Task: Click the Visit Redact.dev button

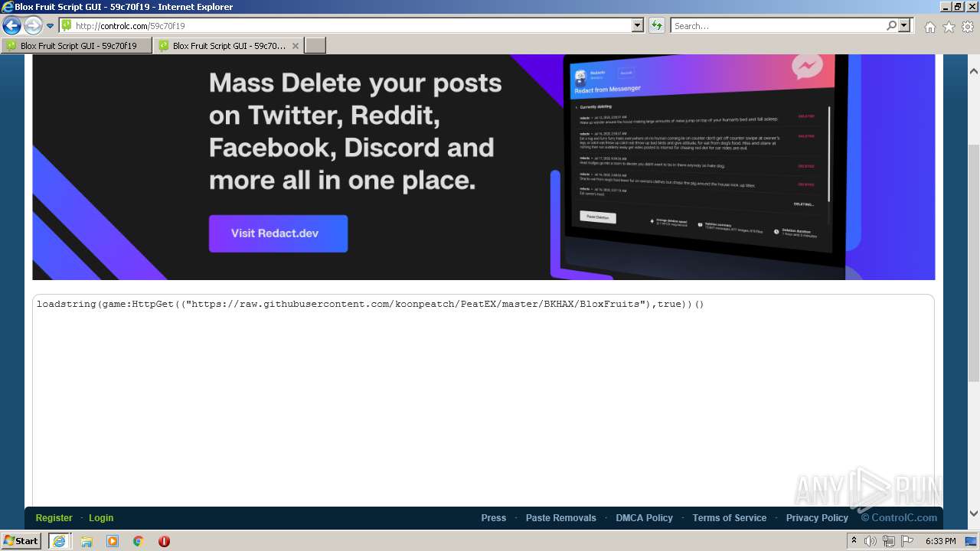Action: (x=278, y=233)
